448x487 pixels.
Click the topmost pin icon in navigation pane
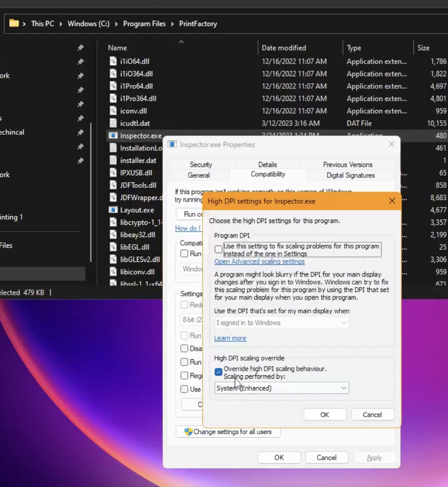click(80, 48)
